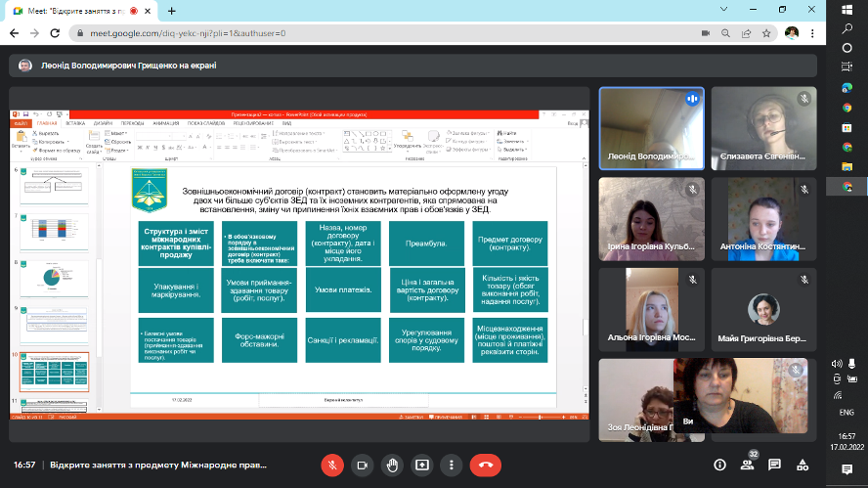Click the browser forward arrow
Viewport: 868px width, 488px height.
[x=34, y=33]
